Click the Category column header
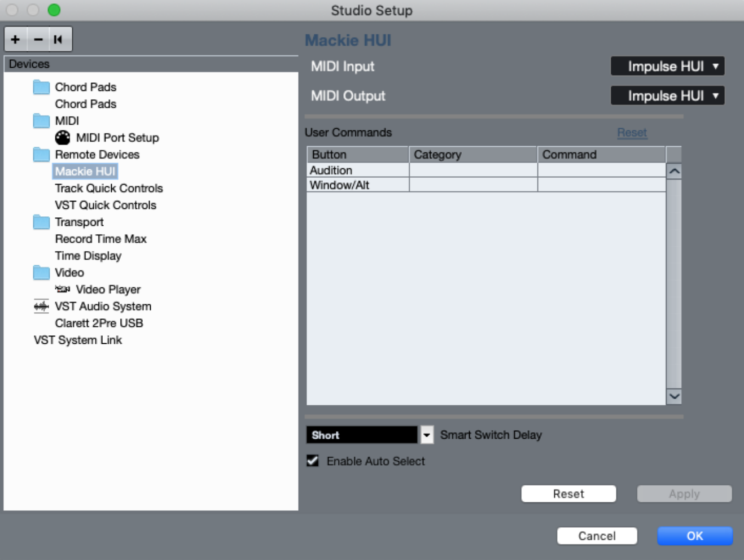 point(473,155)
